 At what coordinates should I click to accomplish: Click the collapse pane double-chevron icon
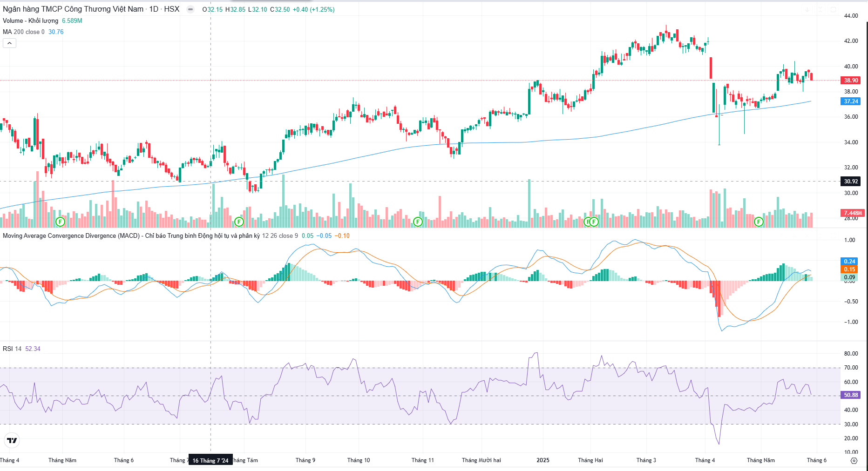820,9
